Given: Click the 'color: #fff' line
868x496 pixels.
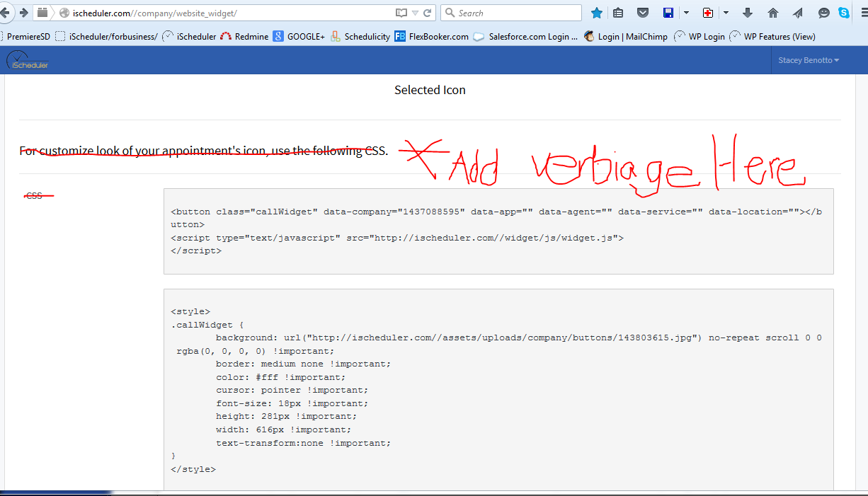Looking at the screenshot, I should tap(281, 377).
